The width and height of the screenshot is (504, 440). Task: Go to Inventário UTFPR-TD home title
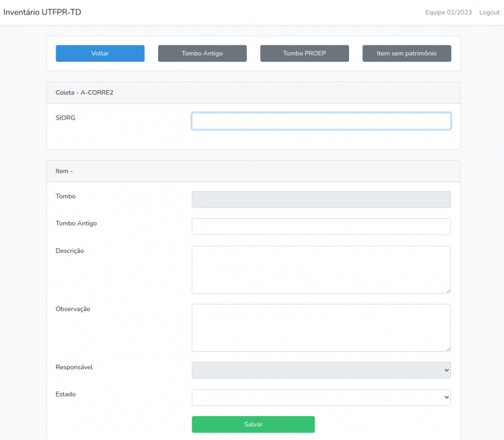(42, 12)
